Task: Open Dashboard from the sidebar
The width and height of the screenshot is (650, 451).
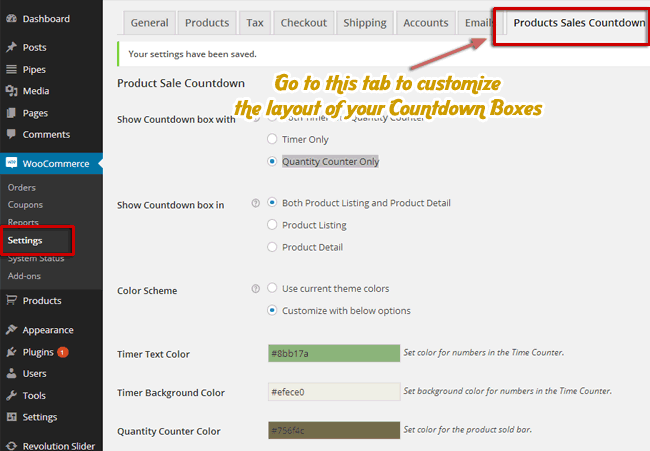Action: (x=46, y=19)
